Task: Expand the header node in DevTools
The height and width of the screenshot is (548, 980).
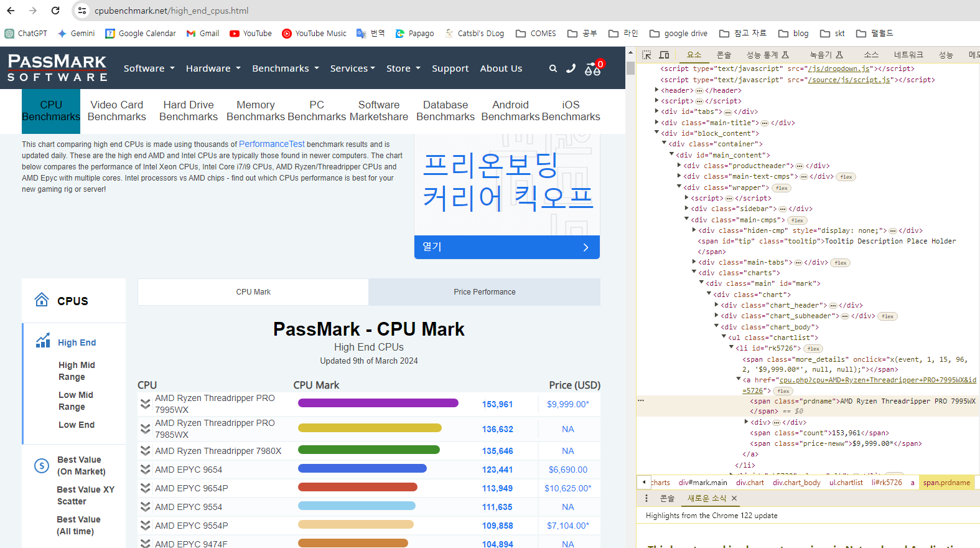Action: click(x=656, y=90)
